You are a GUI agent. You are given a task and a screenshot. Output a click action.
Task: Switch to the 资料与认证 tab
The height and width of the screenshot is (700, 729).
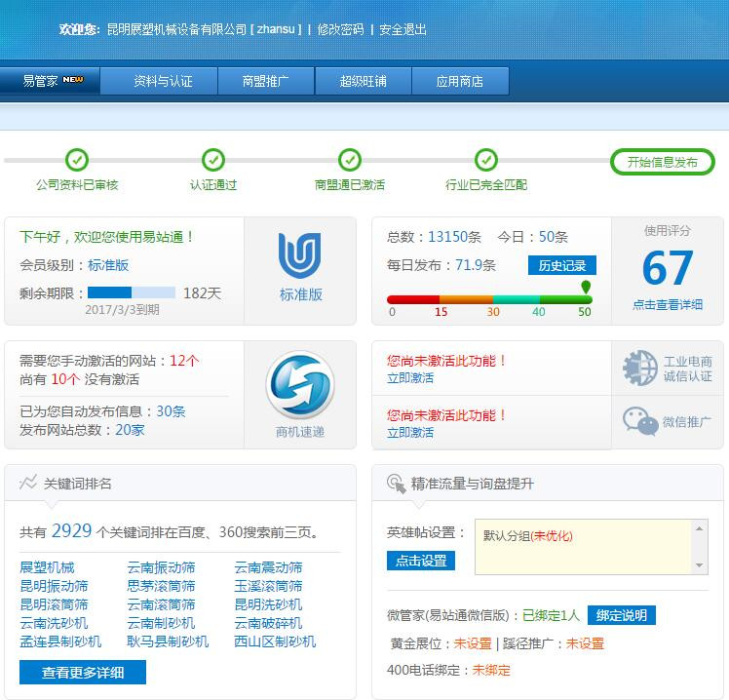[163, 81]
